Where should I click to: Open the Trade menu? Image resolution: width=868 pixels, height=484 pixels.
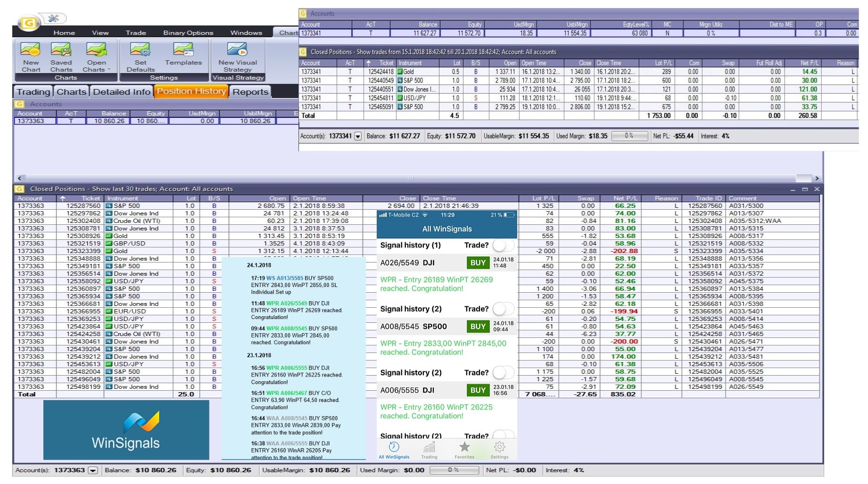point(136,33)
